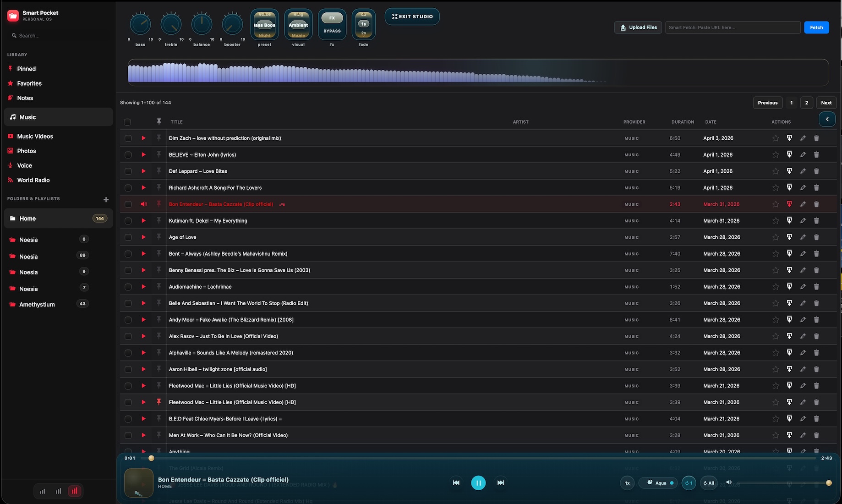The height and width of the screenshot is (504, 842).
Task: Click the Upload Files button
Action: point(638,27)
